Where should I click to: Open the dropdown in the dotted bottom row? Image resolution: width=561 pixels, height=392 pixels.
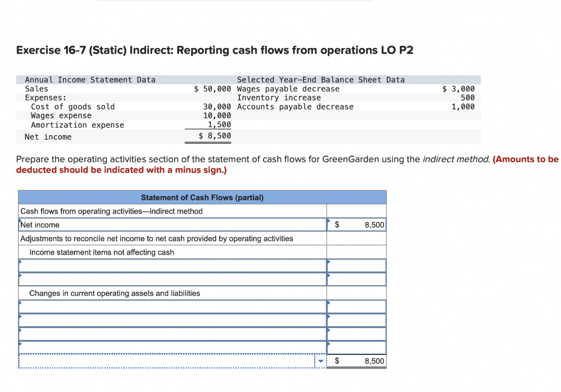(x=170, y=361)
